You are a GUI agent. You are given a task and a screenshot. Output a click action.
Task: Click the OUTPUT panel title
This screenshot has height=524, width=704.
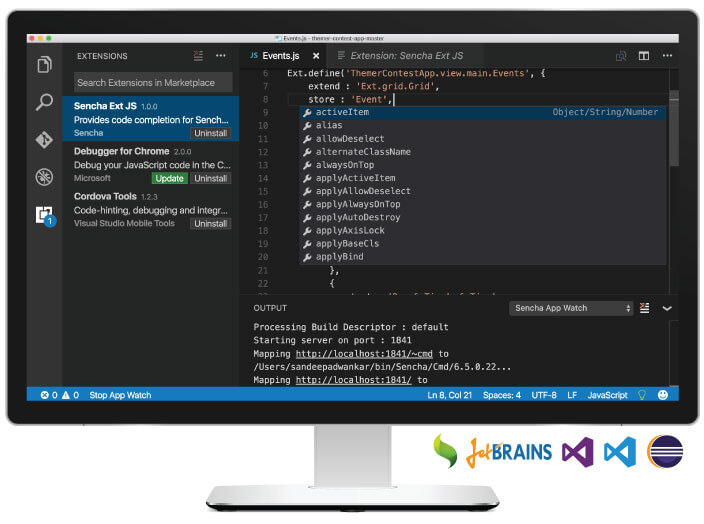[270, 308]
